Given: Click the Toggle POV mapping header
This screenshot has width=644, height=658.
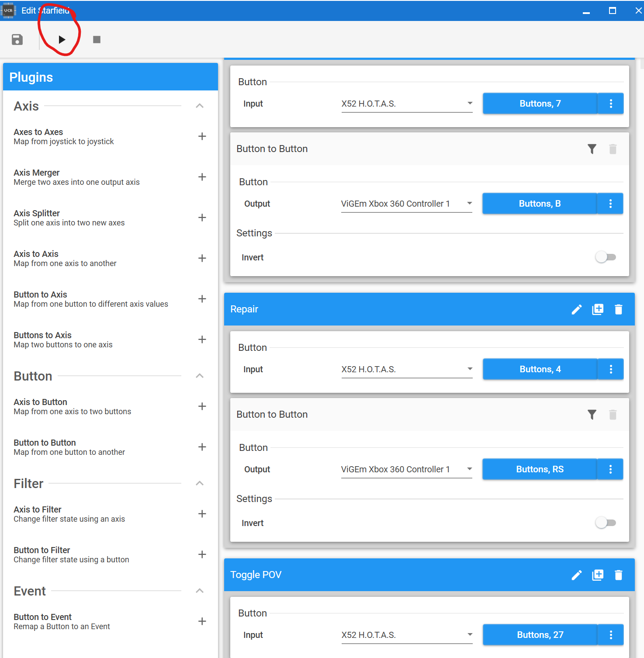Looking at the screenshot, I should (429, 575).
